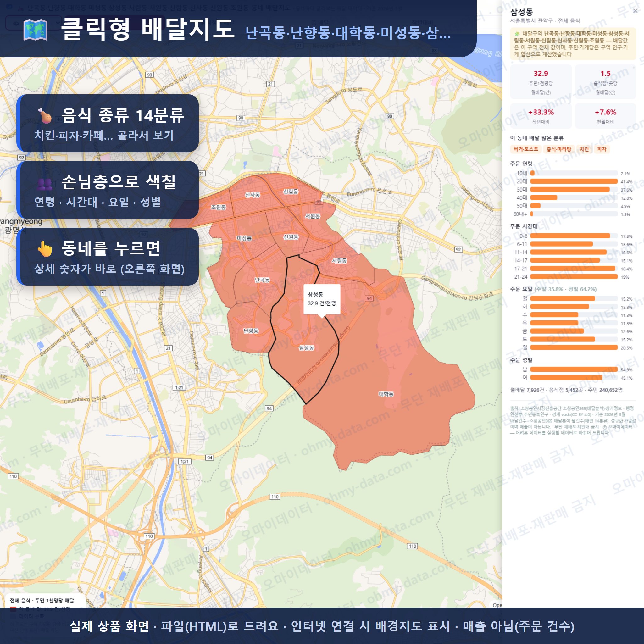This screenshot has height=644, width=644.
Task: Click the 배달구역 notice box
Action: coord(573,44)
